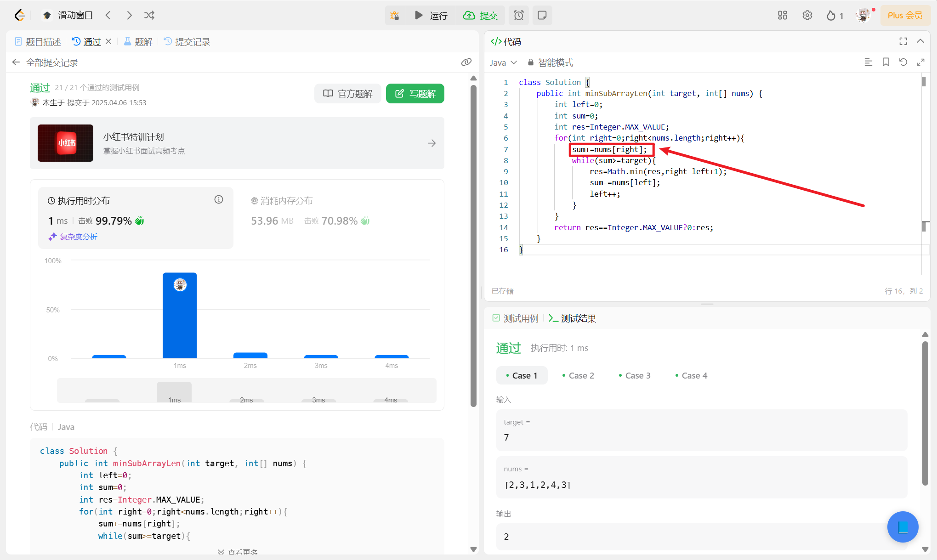Open the notes sticky icon
Screen dimensions: 937x560
[542, 16]
